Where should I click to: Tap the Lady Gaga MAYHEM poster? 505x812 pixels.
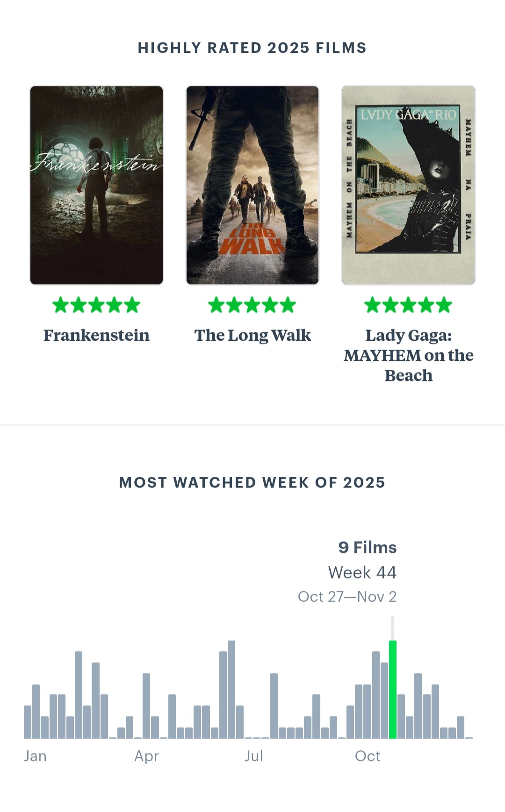pyautogui.click(x=408, y=185)
